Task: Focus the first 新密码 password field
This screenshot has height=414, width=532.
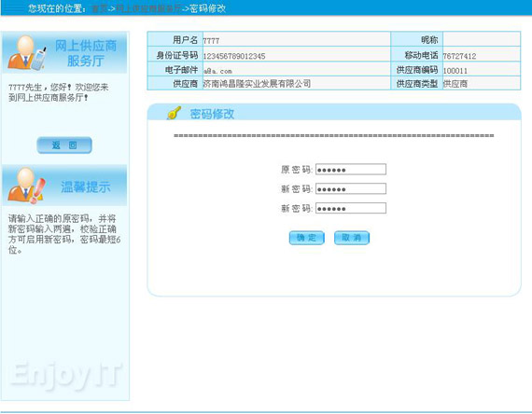Action: [351, 188]
